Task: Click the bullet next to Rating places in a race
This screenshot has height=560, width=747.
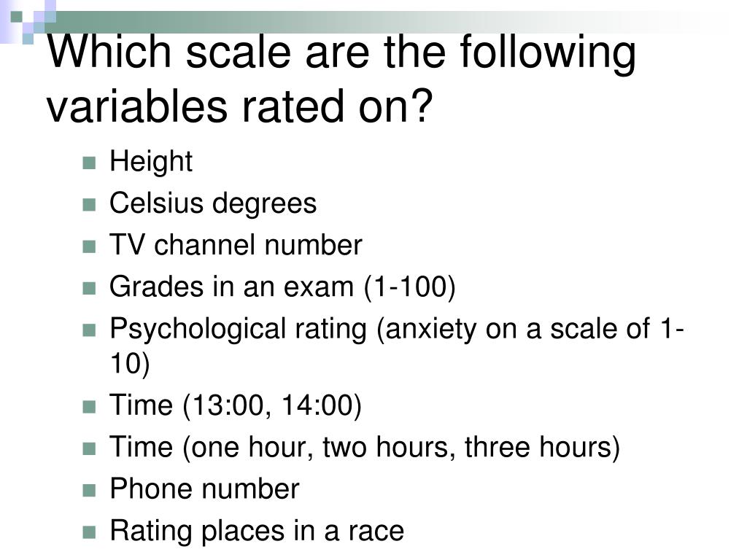Action: tap(89, 532)
